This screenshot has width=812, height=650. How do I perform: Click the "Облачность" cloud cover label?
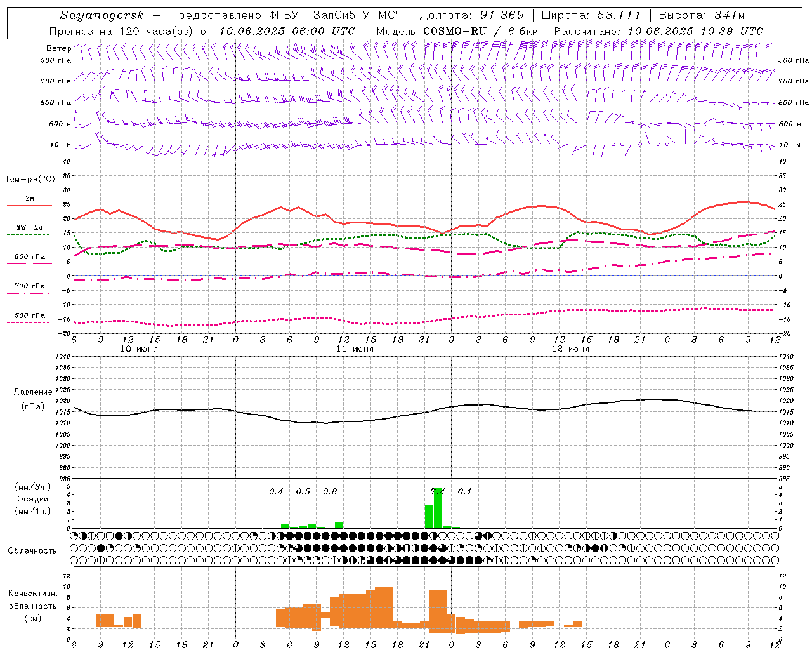tap(32, 550)
